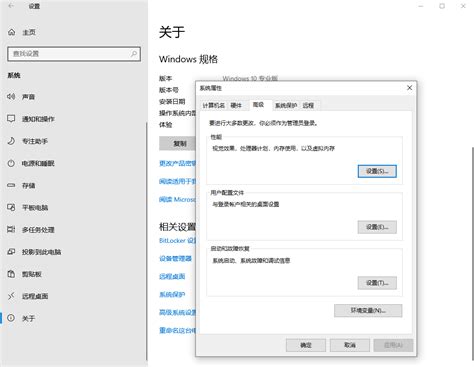
Task: Close the 系统属性 dialog with its X
Action: (409, 88)
